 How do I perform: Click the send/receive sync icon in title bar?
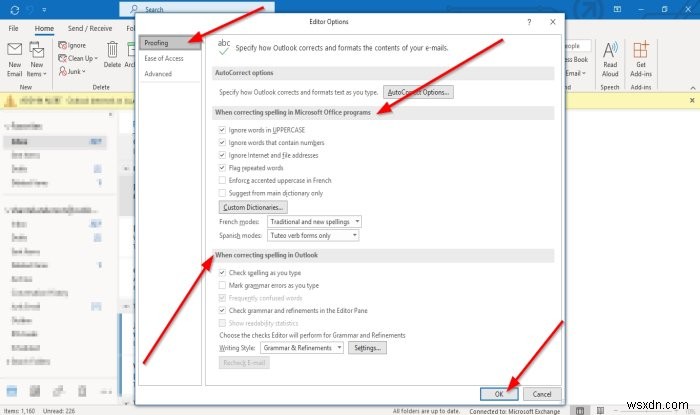tap(14, 9)
